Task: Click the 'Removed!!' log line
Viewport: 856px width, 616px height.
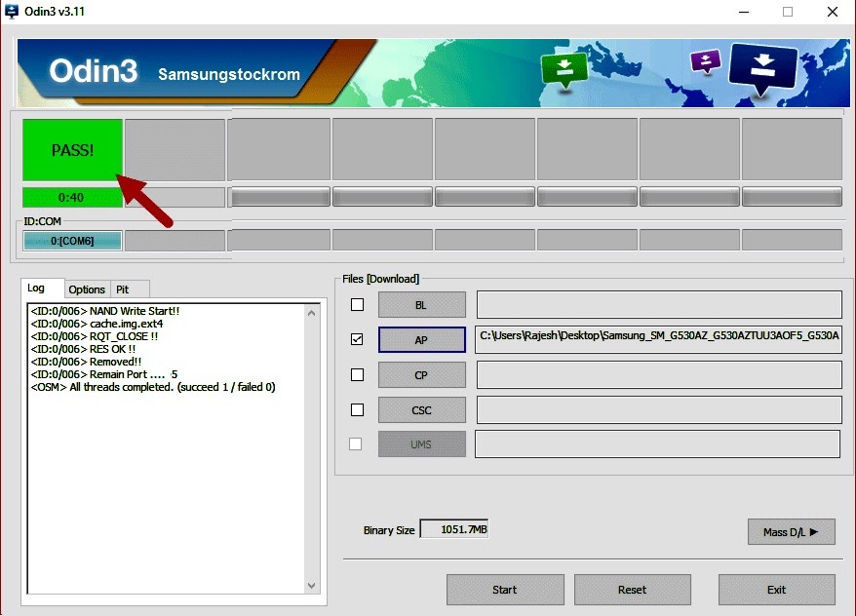Action: pos(86,362)
